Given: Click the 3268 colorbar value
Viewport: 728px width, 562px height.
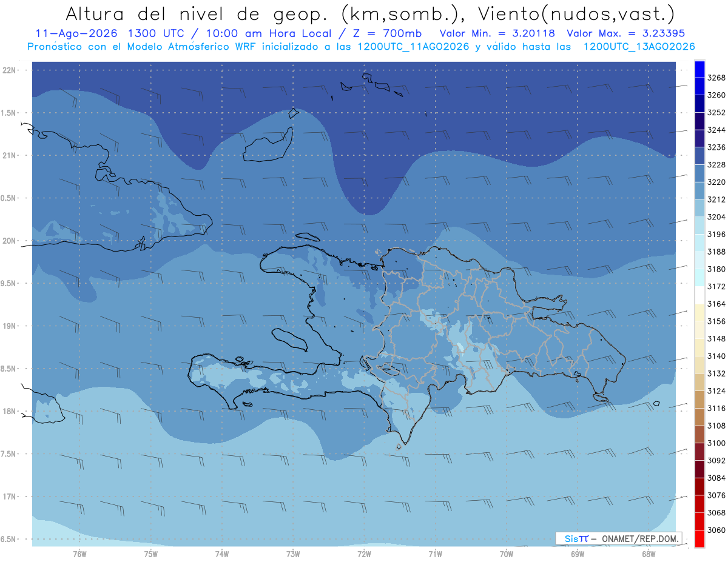Looking at the screenshot, I should (716, 78).
